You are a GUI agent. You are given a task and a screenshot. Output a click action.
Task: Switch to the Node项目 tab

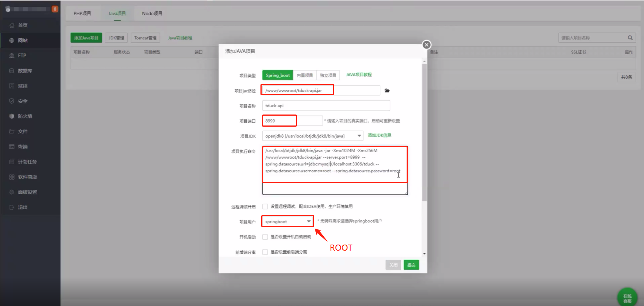pos(152,14)
